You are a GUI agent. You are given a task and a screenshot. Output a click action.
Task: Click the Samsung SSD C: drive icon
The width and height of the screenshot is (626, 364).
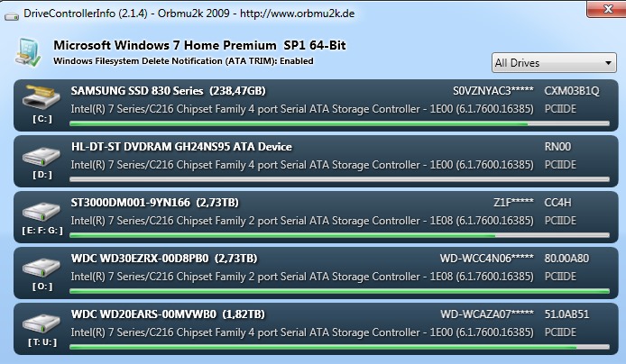pos(42,99)
